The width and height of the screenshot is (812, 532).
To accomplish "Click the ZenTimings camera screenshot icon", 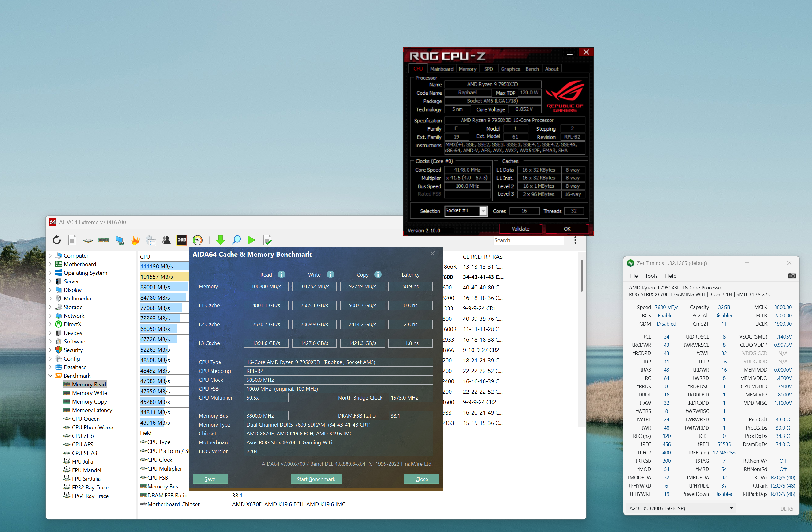I will [x=792, y=276].
